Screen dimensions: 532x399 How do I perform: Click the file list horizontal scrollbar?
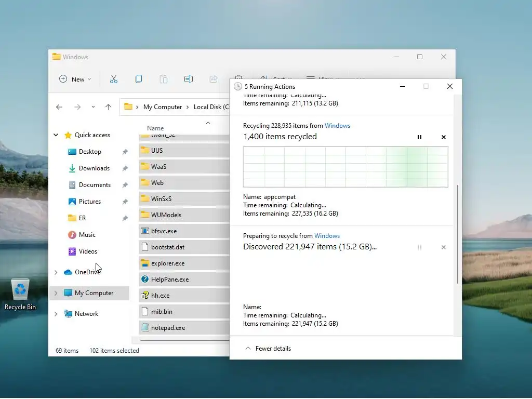(x=185, y=340)
